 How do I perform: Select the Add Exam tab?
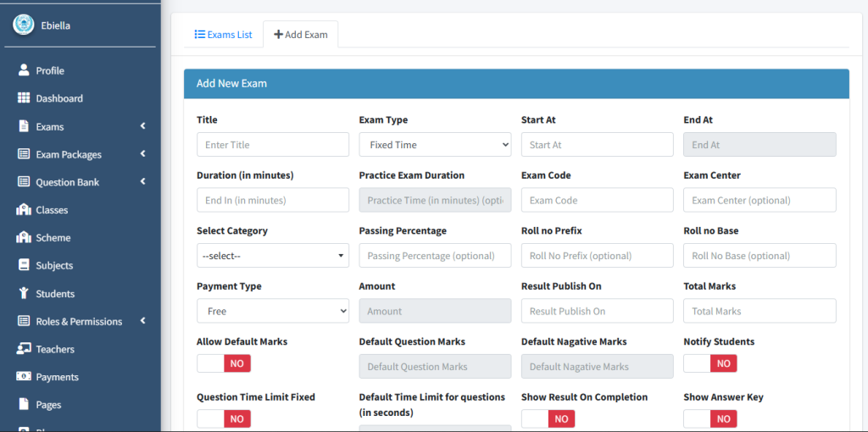pyautogui.click(x=301, y=35)
